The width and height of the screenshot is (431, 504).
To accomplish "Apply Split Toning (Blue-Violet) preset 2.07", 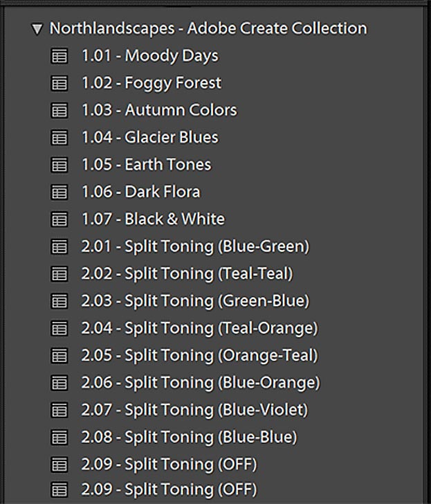I will point(194,410).
